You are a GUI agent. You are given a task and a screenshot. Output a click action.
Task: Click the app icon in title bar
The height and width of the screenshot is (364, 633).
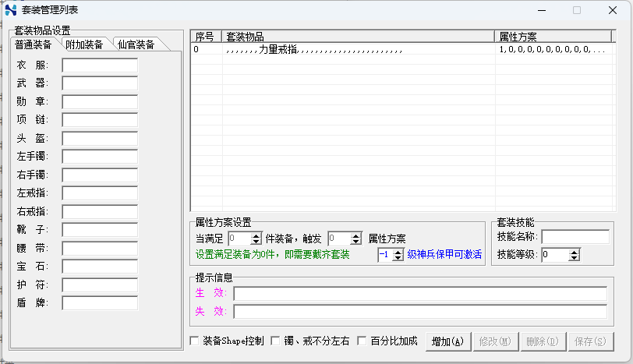click(x=10, y=10)
